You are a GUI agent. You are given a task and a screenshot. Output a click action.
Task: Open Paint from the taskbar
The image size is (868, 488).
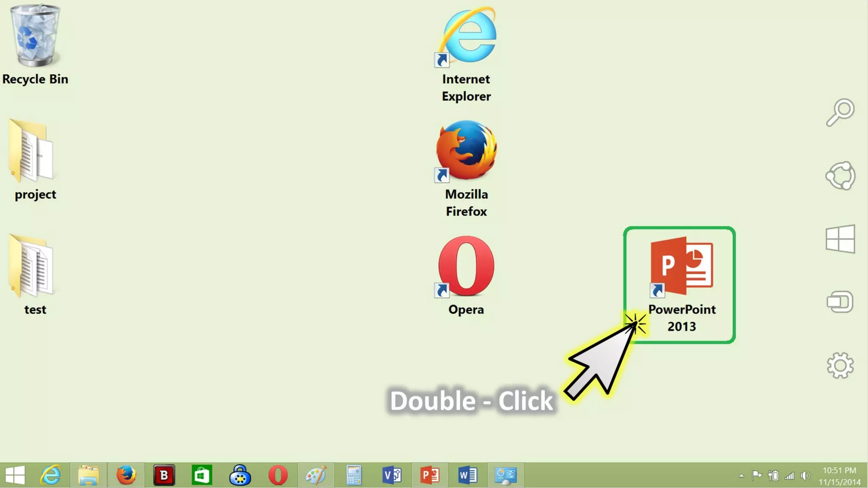coord(316,475)
